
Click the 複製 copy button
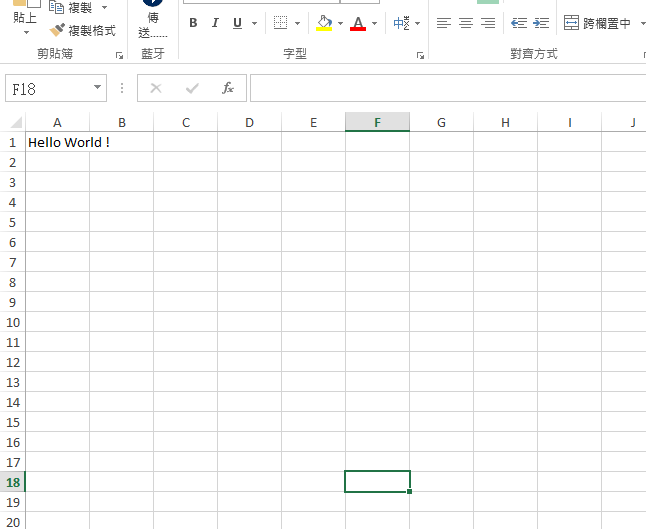click(70, 7)
